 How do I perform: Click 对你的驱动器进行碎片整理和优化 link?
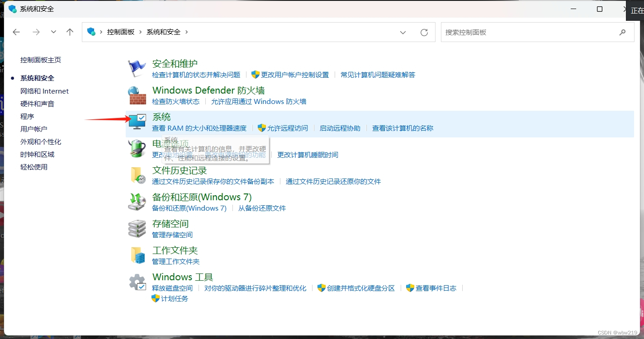(x=256, y=288)
